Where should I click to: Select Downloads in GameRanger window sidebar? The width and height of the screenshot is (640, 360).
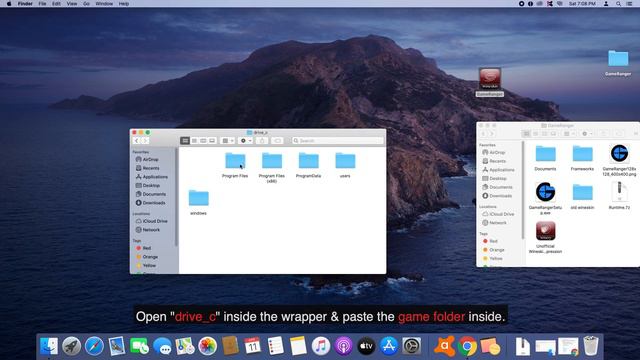[x=500, y=196]
